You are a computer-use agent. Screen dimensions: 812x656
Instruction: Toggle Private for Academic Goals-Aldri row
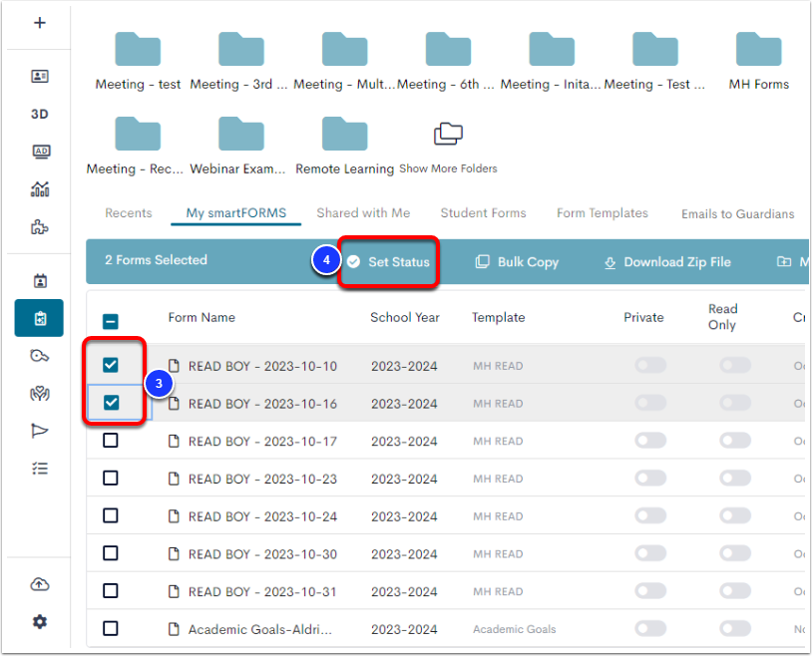coord(650,628)
